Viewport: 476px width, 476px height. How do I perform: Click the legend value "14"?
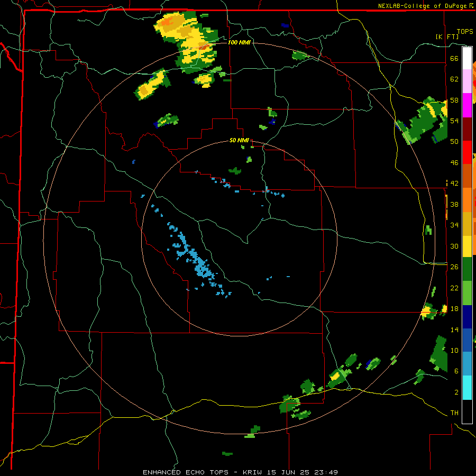454,329
